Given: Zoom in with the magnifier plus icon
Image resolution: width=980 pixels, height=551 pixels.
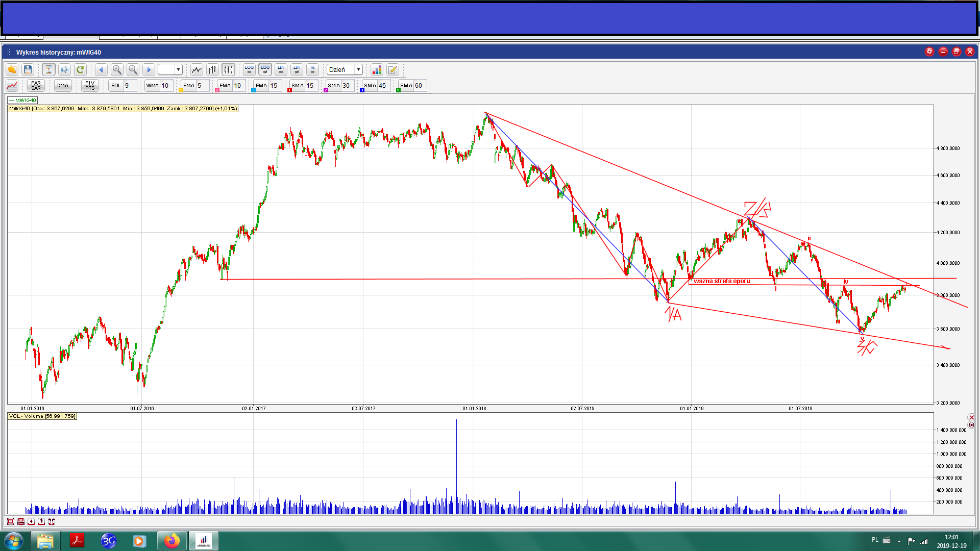Looking at the screenshot, I should click(117, 69).
